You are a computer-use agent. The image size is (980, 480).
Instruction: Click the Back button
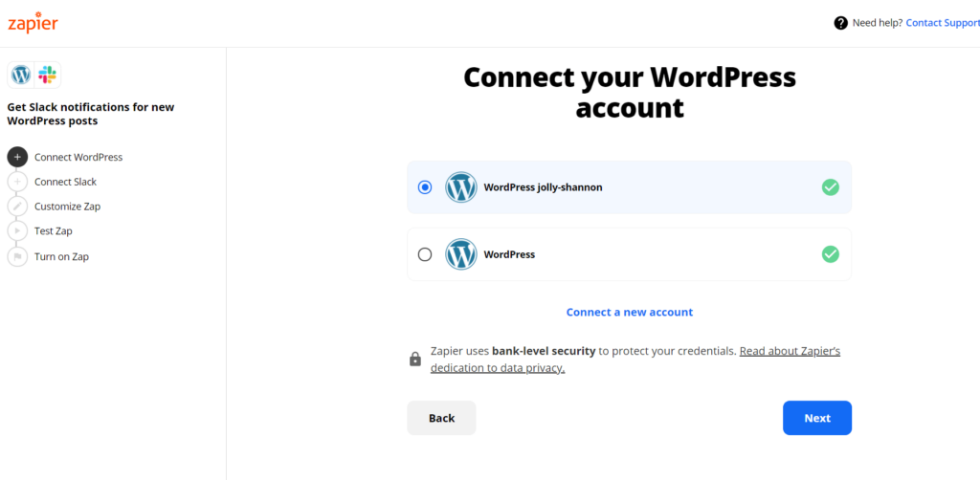(x=441, y=418)
